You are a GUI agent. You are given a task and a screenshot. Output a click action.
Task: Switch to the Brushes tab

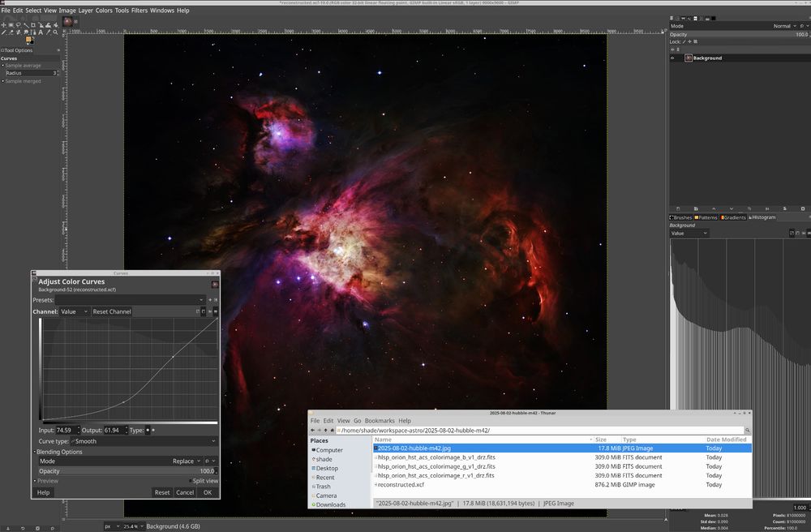(x=680, y=217)
